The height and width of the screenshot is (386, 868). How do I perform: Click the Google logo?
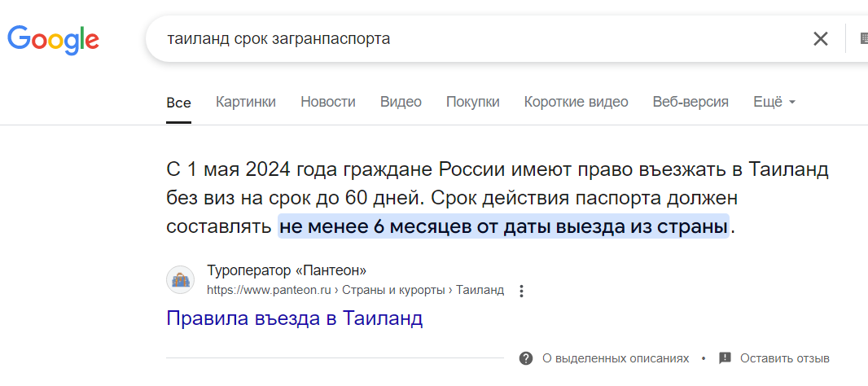coord(54,38)
